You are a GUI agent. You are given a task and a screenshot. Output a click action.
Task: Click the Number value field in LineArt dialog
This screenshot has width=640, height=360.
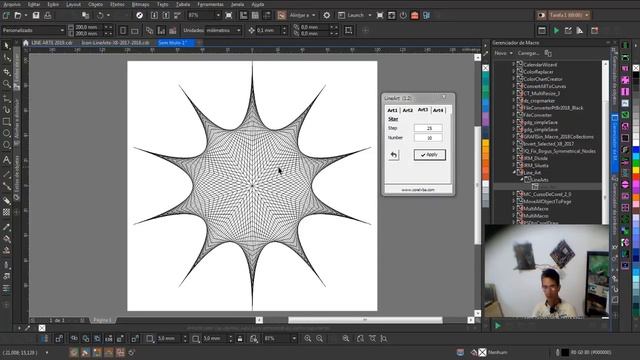(x=428, y=138)
